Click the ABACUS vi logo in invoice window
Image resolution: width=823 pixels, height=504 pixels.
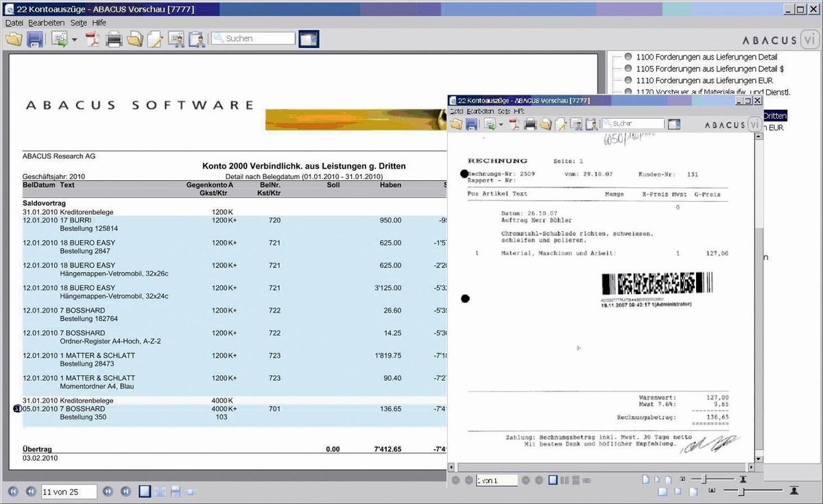pos(732,125)
